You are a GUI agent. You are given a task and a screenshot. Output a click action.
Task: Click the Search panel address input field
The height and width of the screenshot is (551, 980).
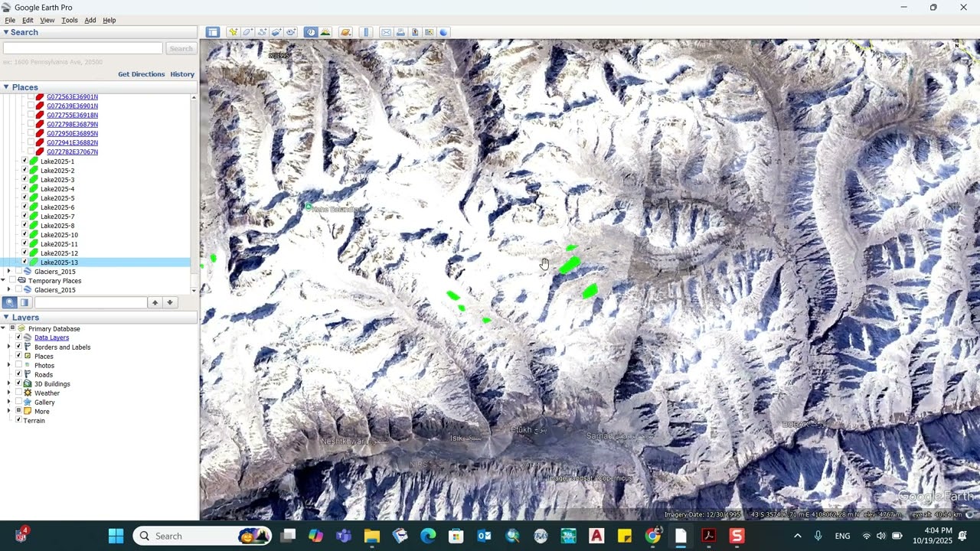(83, 48)
